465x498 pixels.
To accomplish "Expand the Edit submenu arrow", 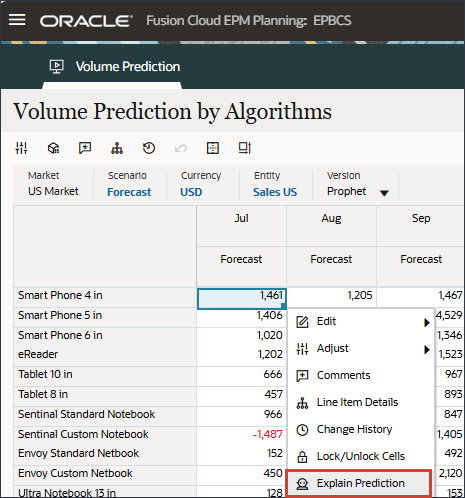I will point(426,322).
